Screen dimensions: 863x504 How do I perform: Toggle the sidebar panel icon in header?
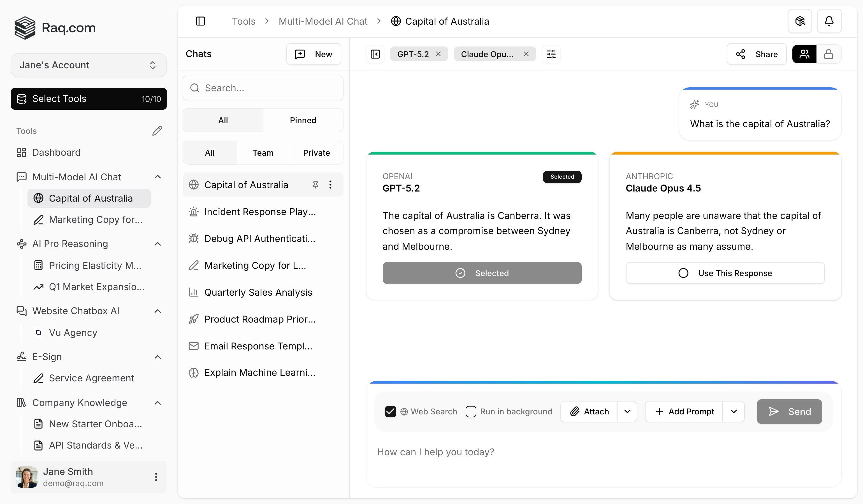200,21
